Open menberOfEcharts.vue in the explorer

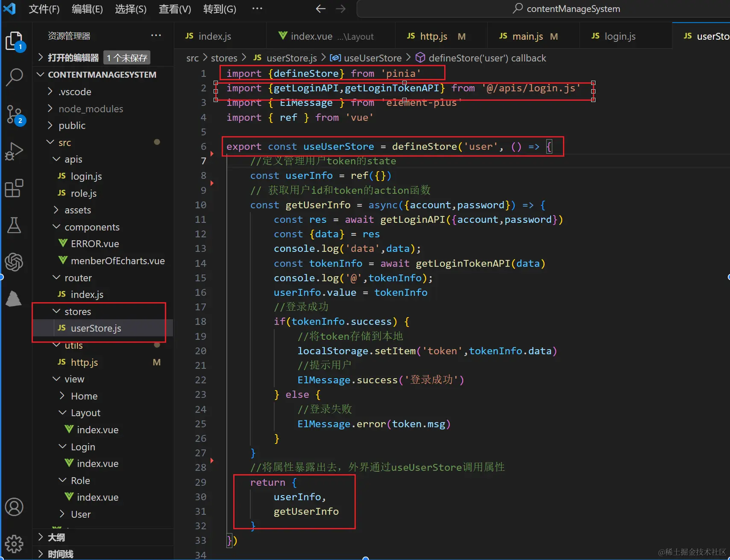pyautogui.click(x=103, y=261)
